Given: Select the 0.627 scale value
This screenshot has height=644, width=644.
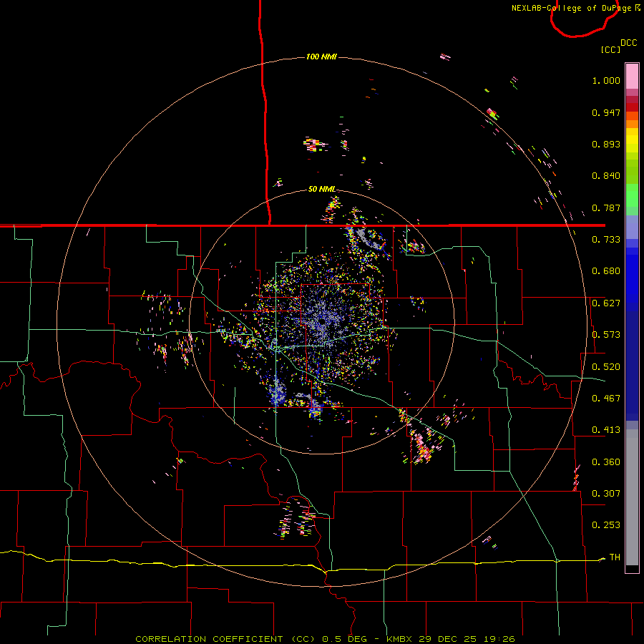Looking at the screenshot, I should point(606,303).
